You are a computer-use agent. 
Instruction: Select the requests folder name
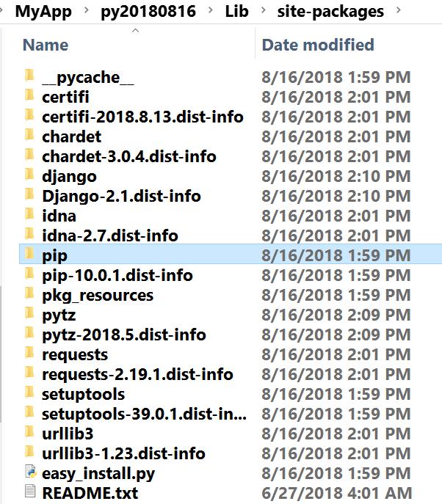(x=75, y=355)
